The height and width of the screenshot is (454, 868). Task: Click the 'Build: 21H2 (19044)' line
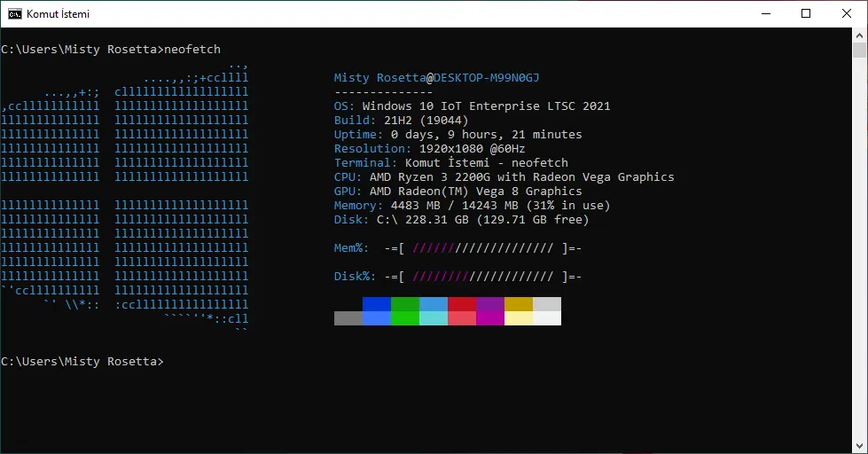pos(402,120)
